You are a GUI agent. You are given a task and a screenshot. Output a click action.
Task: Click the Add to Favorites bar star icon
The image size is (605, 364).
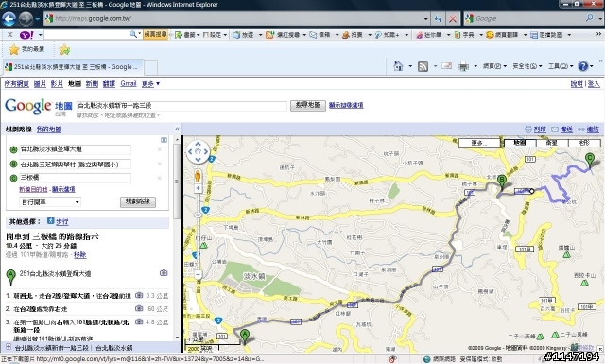pos(64,49)
